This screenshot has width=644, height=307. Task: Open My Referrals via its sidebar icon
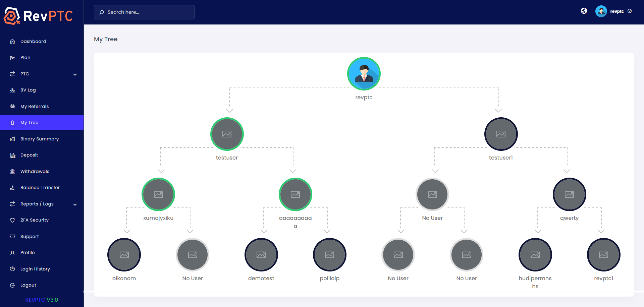pos(12,106)
